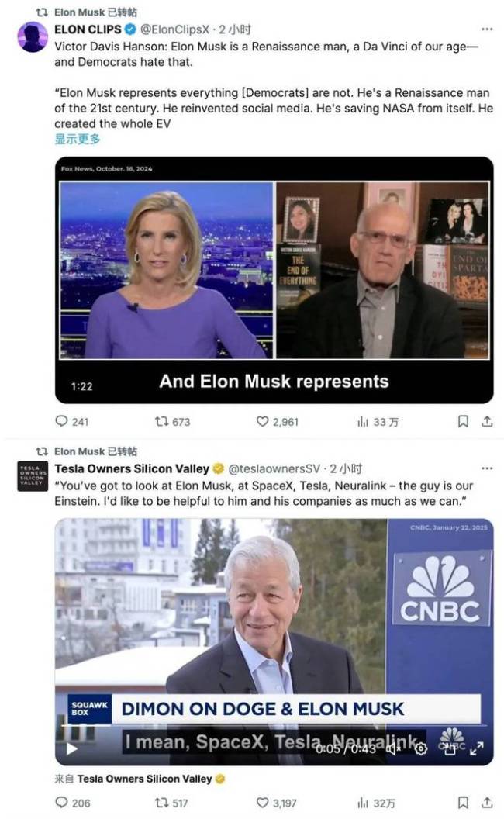Expand post text with 显示更多

(x=78, y=139)
